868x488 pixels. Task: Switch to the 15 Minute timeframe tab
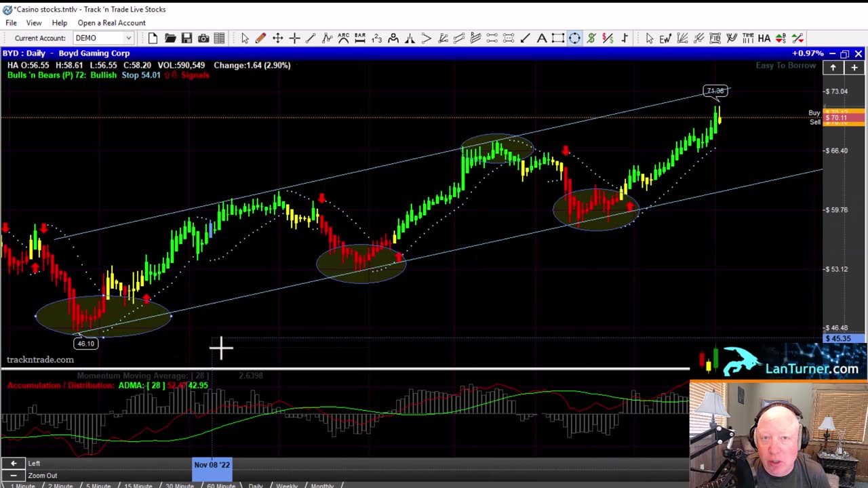(x=138, y=485)
